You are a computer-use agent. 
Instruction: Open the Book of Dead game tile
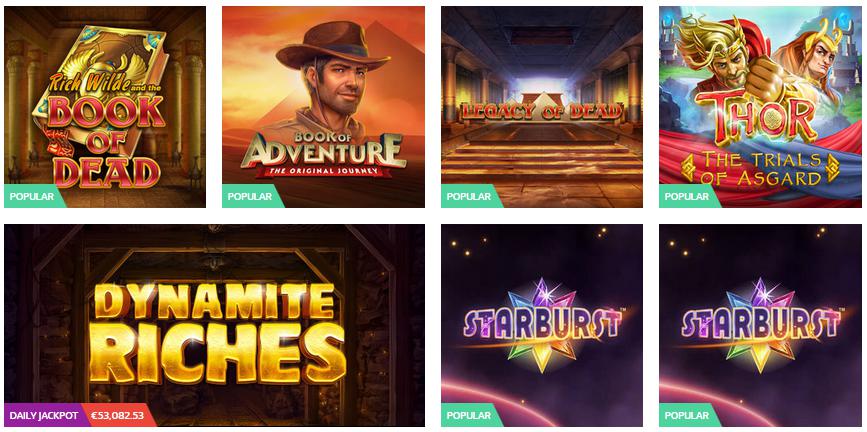pos(105,107)
